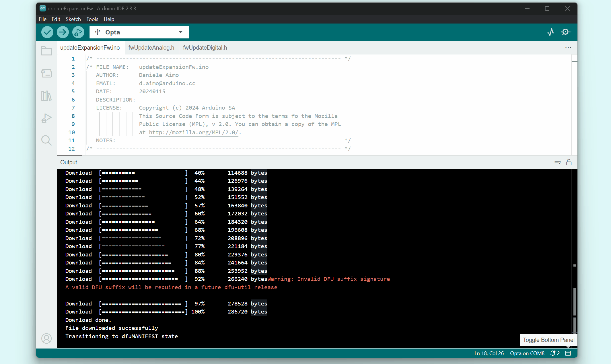Toggle the output scroll lock icon
The width and height of the screenshot is (611, 364).
[569, 162]
